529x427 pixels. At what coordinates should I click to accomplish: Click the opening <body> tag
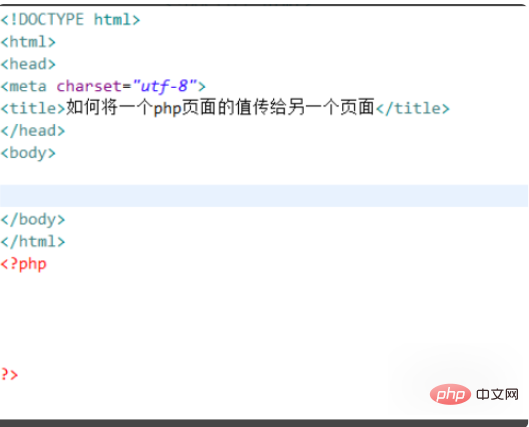click(x=28, y=153)
